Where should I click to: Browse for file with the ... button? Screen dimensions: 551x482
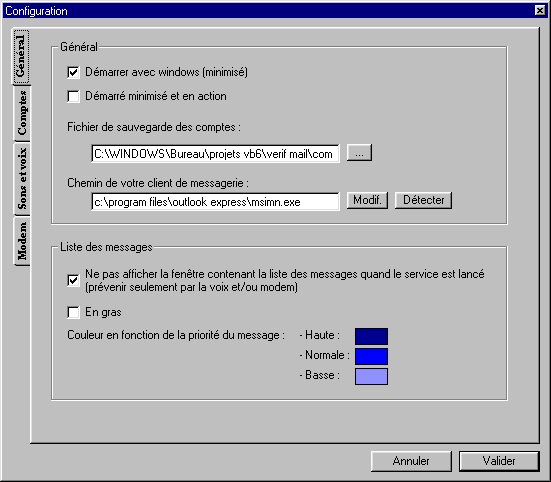(359, 153)
